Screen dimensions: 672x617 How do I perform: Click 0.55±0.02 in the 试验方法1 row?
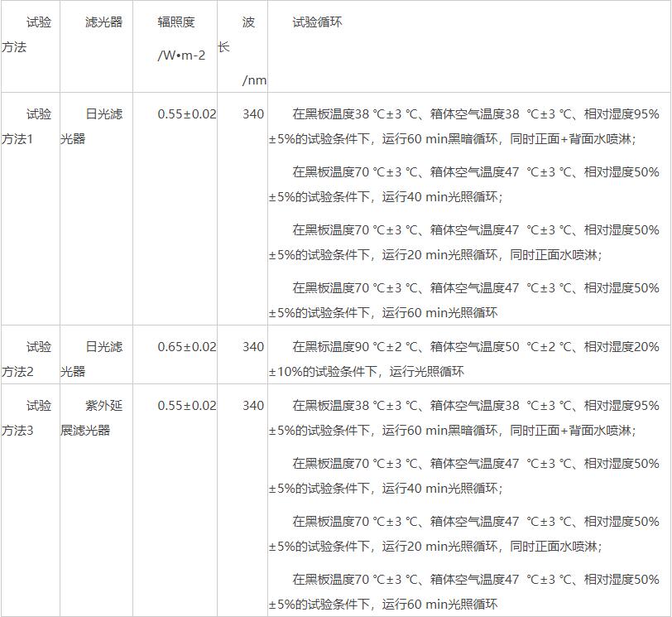pos(186,114)
